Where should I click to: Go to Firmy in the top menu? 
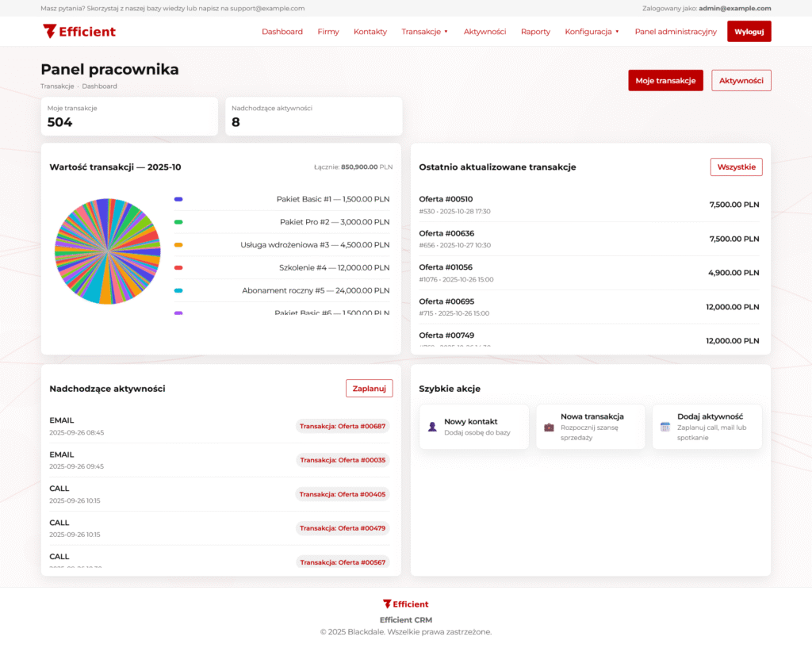click(x=328, y=32)
